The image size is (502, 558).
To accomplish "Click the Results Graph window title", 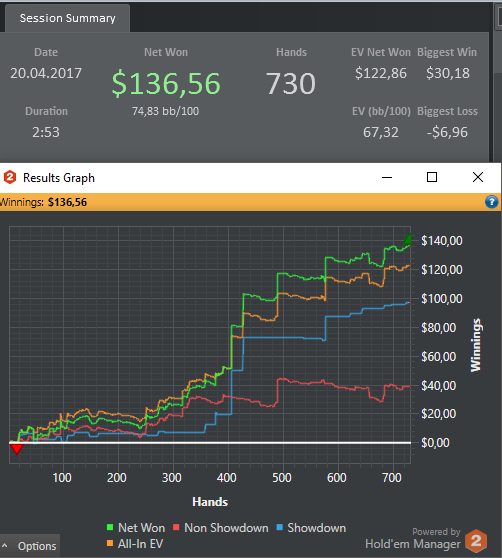I will click(x=59, y=178).
